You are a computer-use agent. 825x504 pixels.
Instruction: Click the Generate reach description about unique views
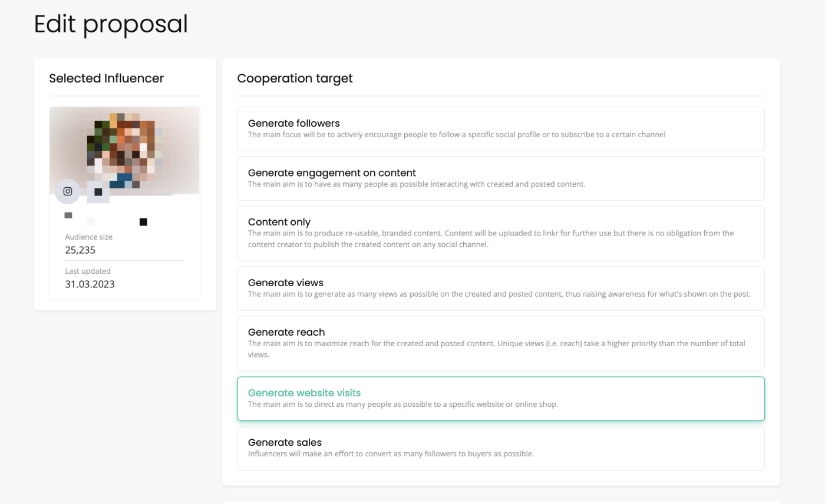(497, 349)
